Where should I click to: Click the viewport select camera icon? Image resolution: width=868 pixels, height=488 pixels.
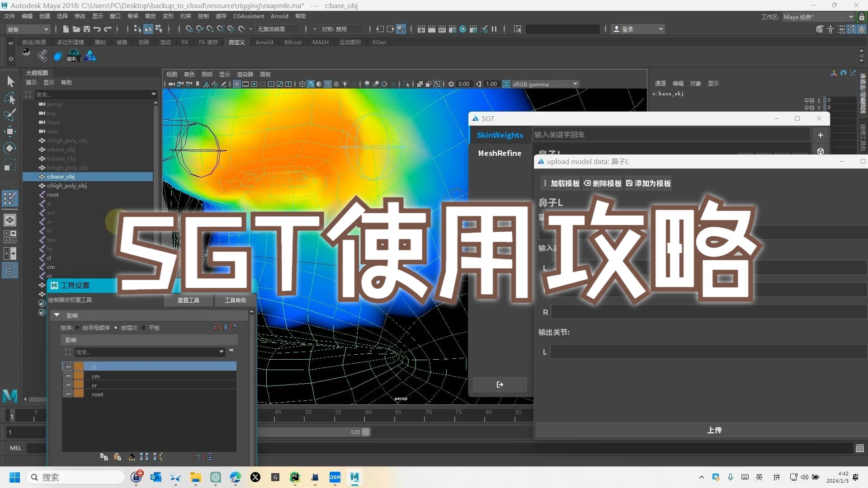[x=172, y=84]
